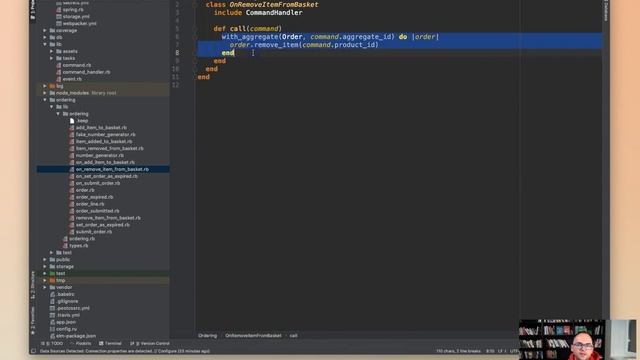
Task: Click the config.ru file icon
Action: (x=52, y=329)
